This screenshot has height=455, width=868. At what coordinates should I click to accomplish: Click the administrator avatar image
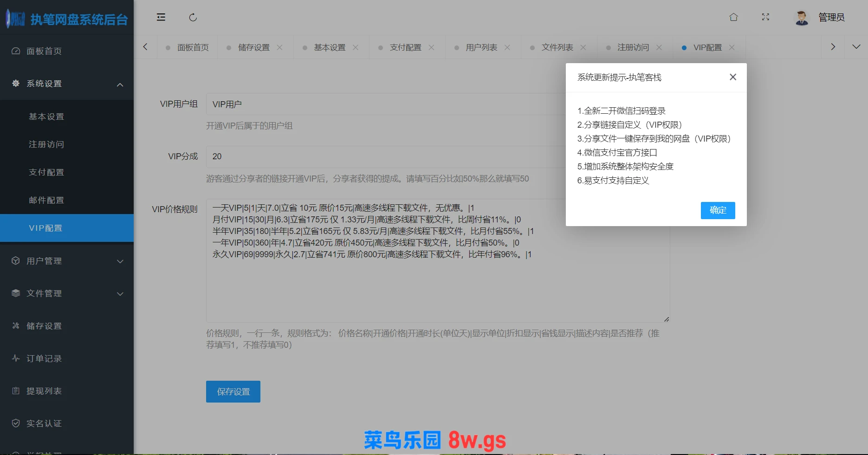pyautogui.click(x=802, y=18)
